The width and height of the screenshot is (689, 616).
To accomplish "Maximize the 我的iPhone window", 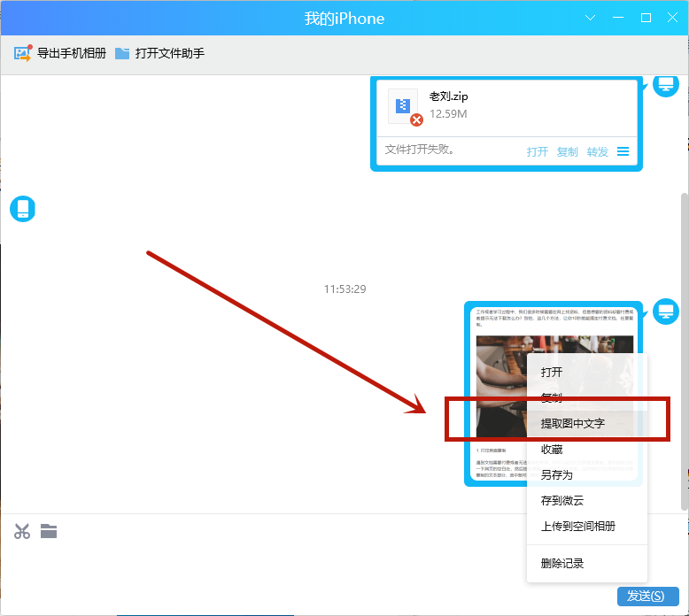I will click(x=646, y=18).
